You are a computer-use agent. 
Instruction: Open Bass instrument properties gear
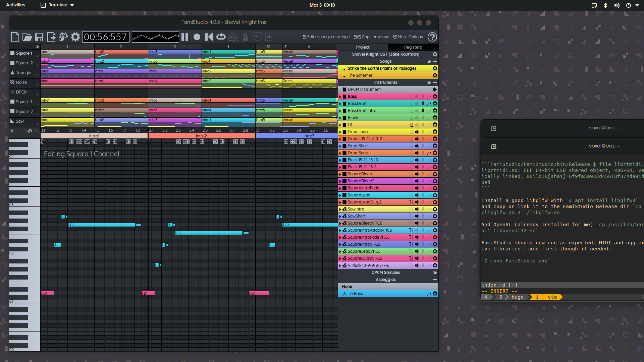pyautogui.click(x=435, y=97)
